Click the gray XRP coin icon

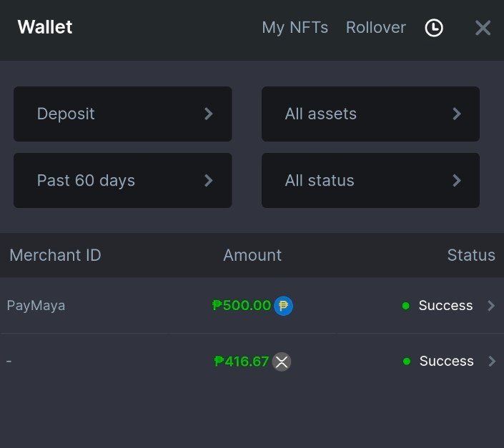pos(282,362)
